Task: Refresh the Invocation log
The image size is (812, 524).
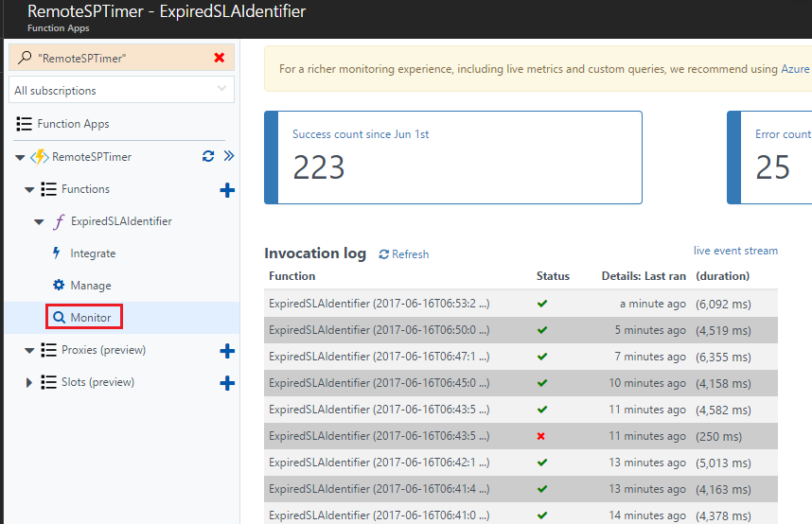Action: [404, 254]
